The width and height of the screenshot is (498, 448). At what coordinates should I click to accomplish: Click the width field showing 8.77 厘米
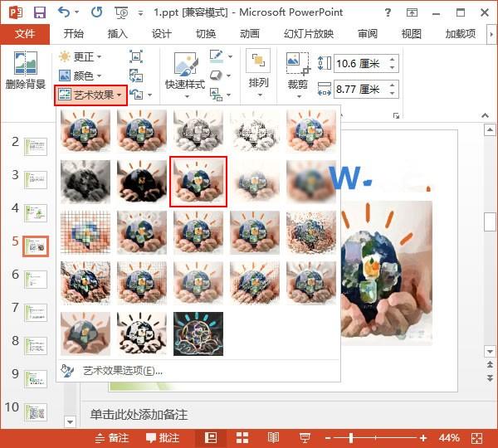pyautogui.click(x=366, y=90)
